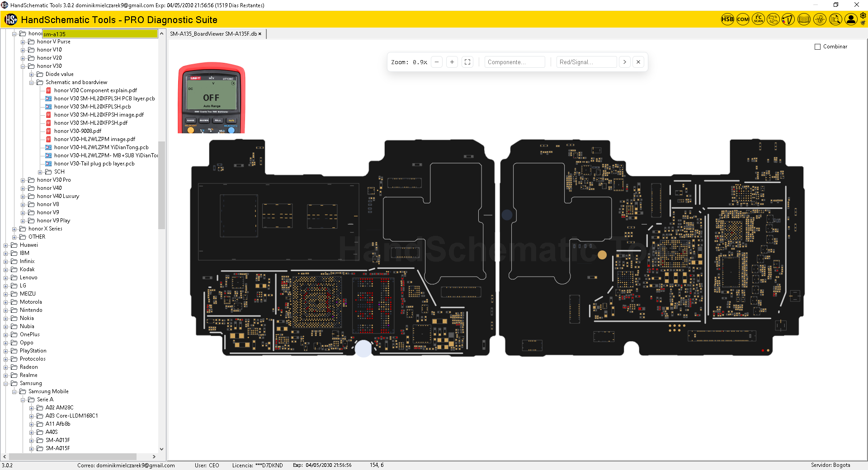
Task: Close the SM-A135 BoardViewer tab
Action: (x=260, y=34)
